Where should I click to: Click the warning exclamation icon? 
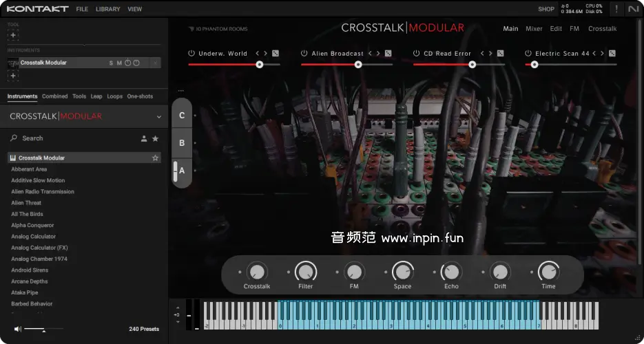coord(616,9)
